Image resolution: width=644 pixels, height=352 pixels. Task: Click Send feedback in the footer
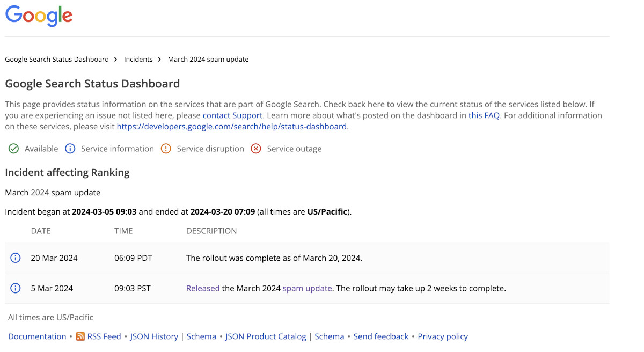pos(381,336)
